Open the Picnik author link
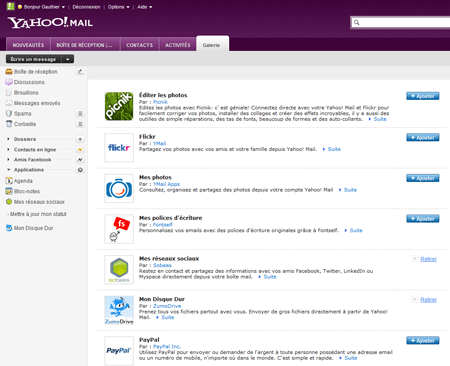 [160, 102]
